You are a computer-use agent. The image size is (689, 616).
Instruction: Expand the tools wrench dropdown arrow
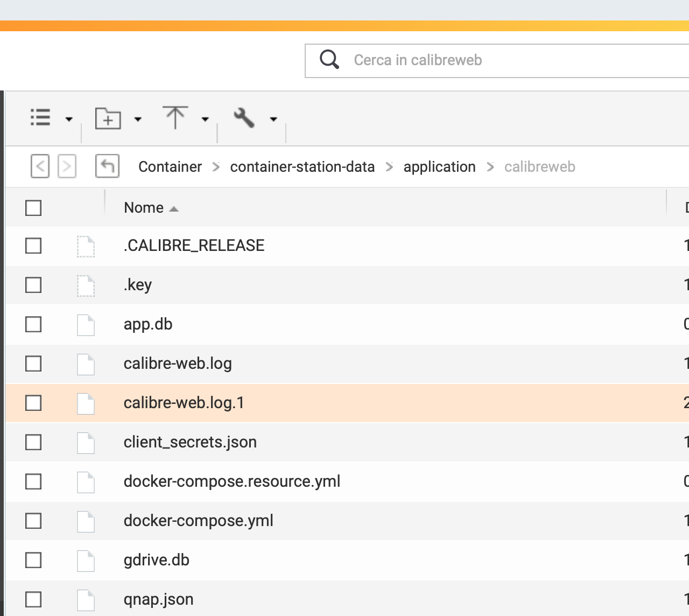pos(273,119)
